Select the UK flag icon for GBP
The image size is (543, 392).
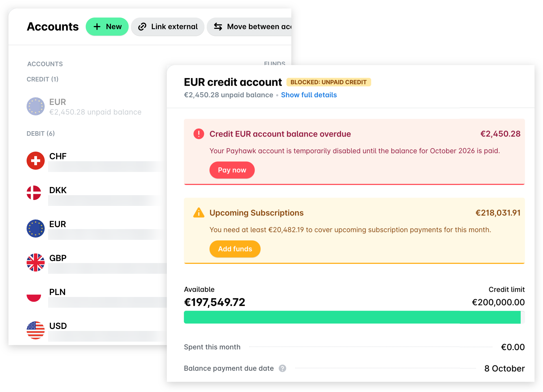coord(36,262)
